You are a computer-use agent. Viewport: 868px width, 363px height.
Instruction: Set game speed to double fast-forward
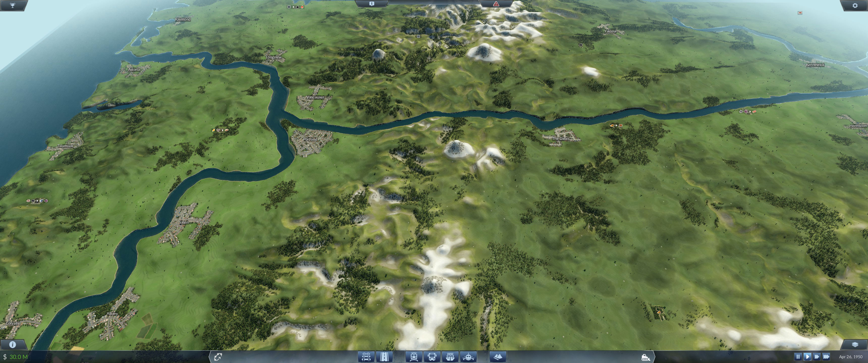click(x=817, y=357)
